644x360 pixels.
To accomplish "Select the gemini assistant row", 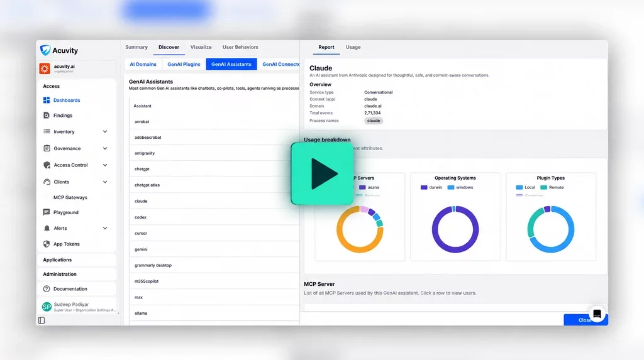I will click(x=214, y=249).
